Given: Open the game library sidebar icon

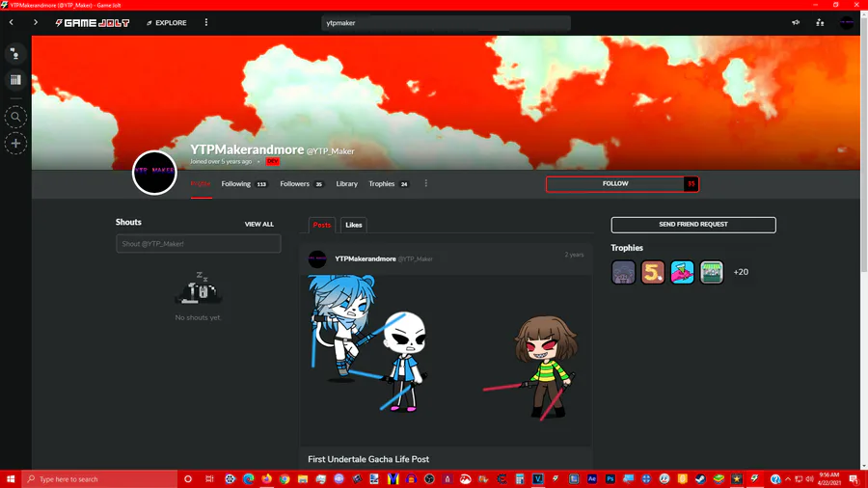Looking at the screenshot, I should pos(15,80).
